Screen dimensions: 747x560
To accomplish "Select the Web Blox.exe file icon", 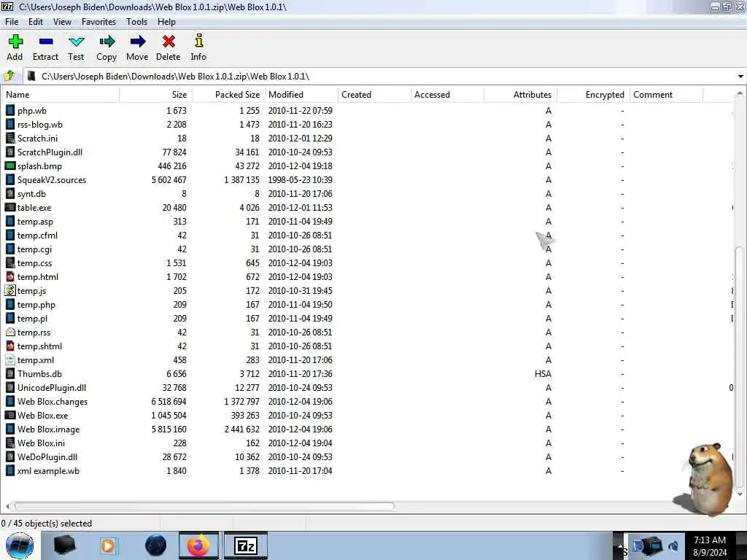I will [x=10, y=415].
